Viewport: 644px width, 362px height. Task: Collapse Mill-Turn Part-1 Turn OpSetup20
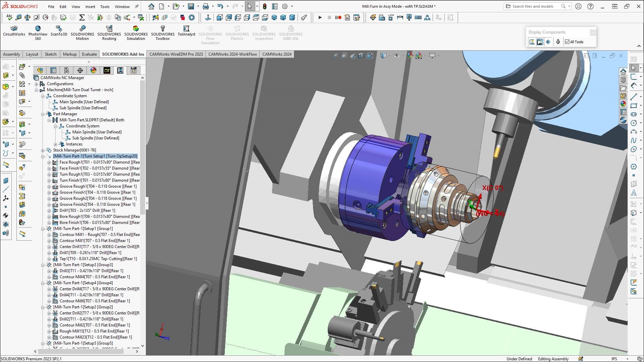[42, 156]
